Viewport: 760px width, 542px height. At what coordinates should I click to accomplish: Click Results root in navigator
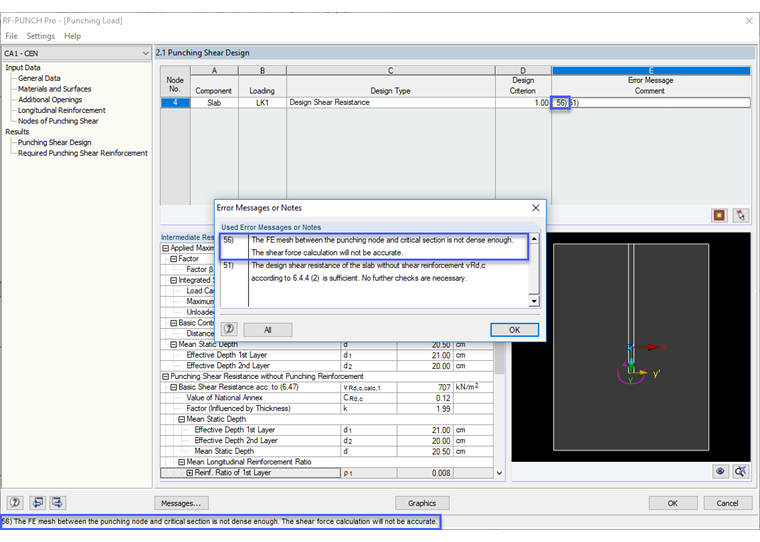(x=17, y=131)
